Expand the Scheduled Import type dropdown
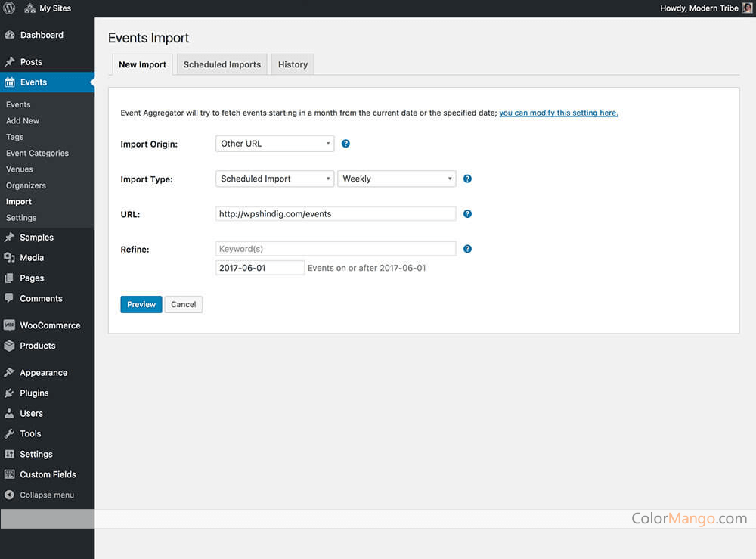The width and height of the screenshot is (756, 559). (274, 179)
